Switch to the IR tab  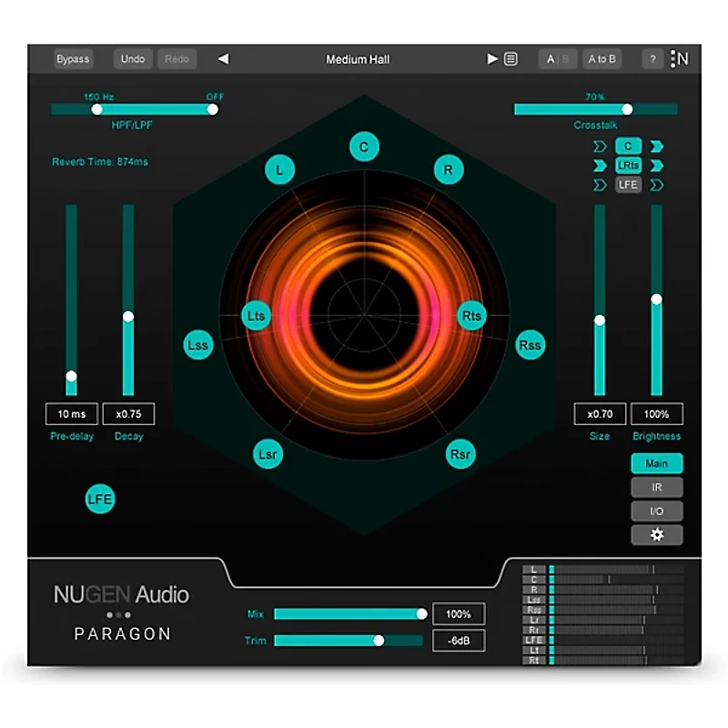[656, 487]
